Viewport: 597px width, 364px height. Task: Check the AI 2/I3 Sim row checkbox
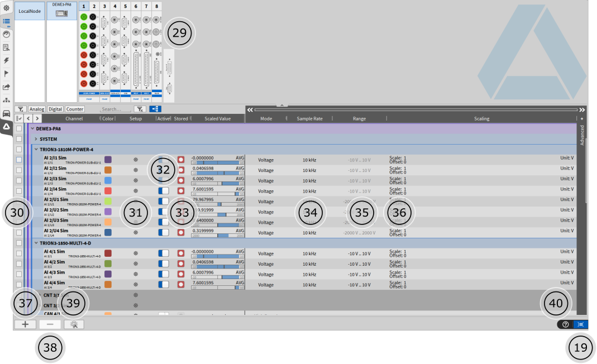(x=19, y=180)
